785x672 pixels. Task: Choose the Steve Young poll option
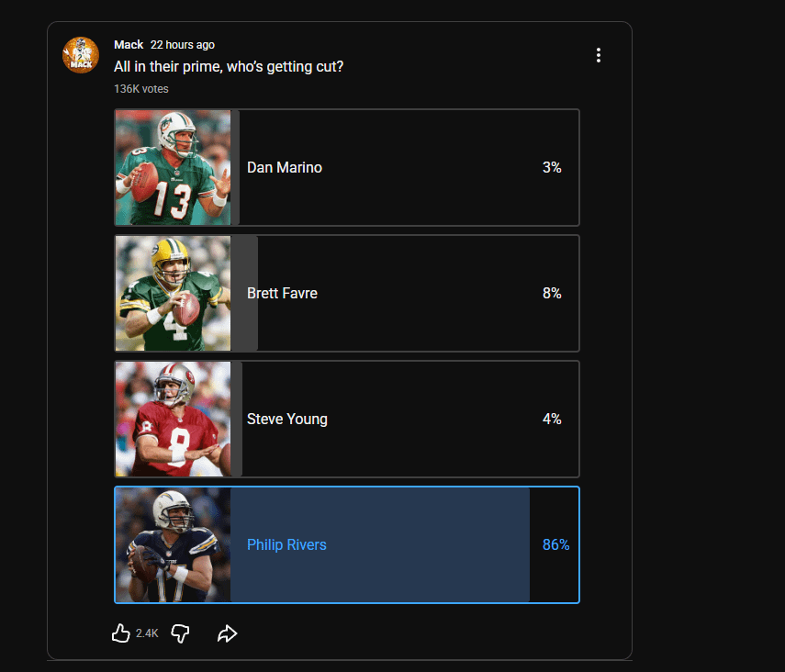click(404, 420)
